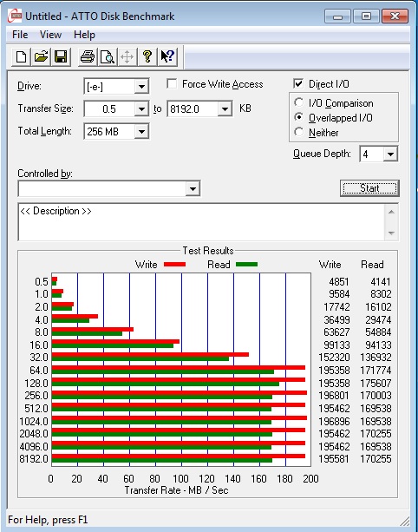The image size is (418, 532).
Task: Maximize the ATTO Disk Benchmark window
Action: click(366, 16)
